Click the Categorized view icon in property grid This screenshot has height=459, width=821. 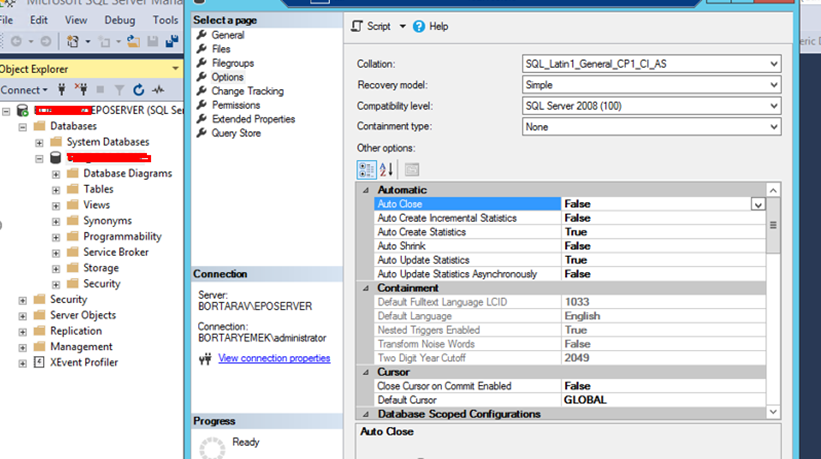[367, 169]
